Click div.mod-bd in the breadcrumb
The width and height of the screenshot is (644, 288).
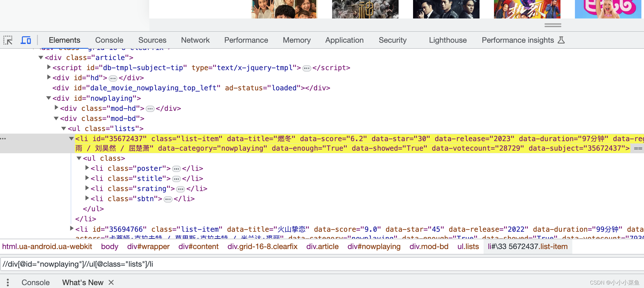[x=429, y=246]
